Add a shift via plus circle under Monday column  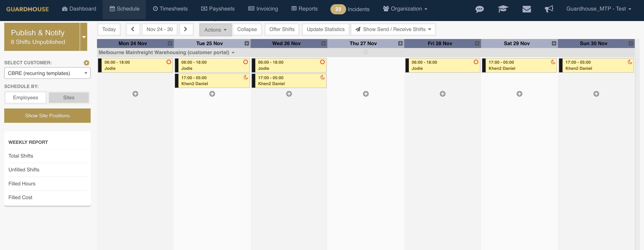135,94
